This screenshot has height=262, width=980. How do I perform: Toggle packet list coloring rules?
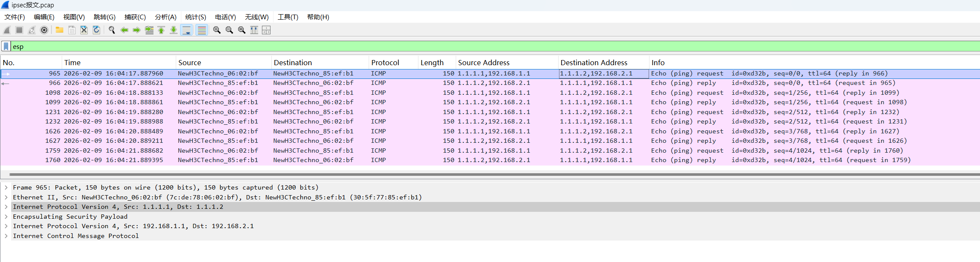click(x=201, y=30)
